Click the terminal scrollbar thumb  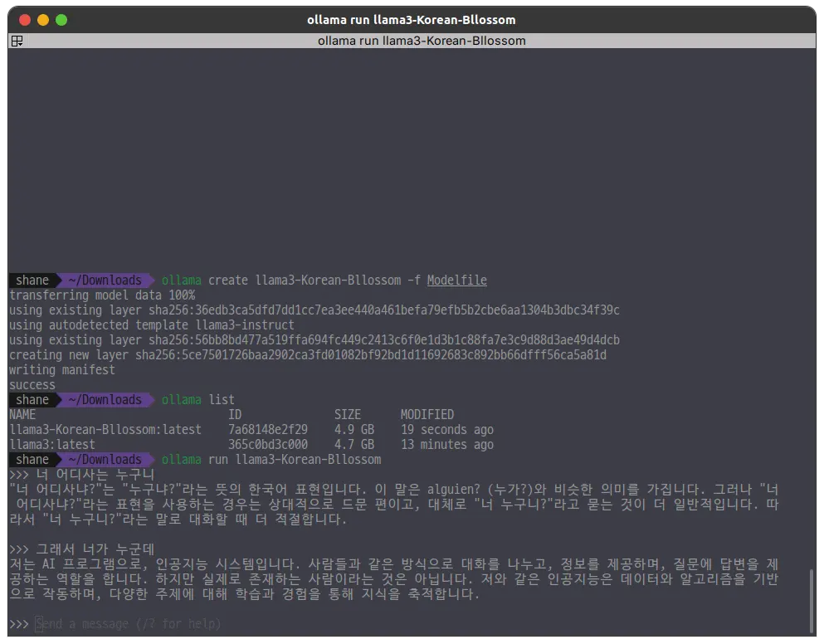811,601
